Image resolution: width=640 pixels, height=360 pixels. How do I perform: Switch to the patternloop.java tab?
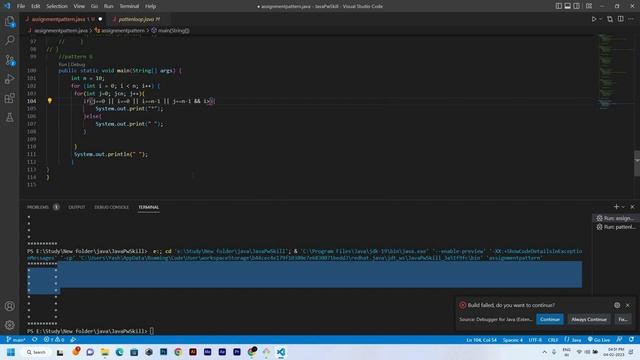pyautogui.click(x=139, y=19)
